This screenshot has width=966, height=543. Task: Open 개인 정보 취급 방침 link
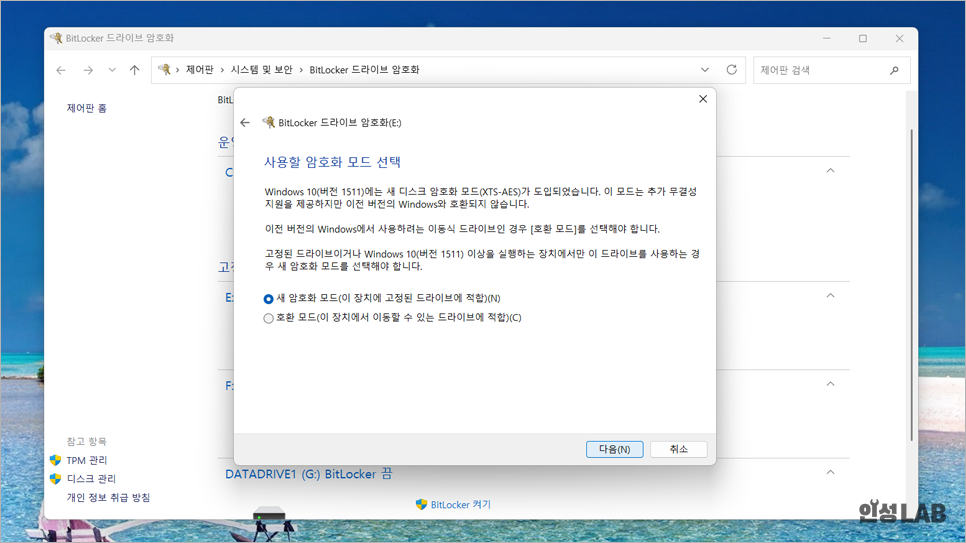(x=108, y=497)
